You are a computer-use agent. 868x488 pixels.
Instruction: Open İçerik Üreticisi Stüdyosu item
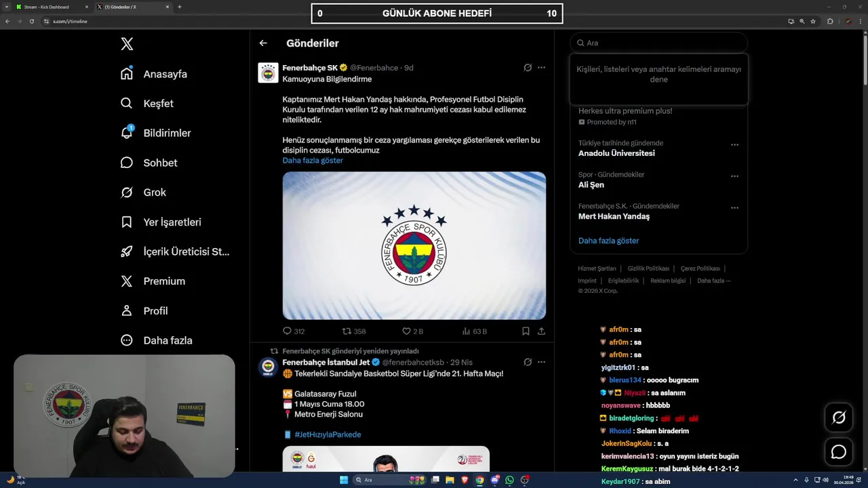[175, 251]
